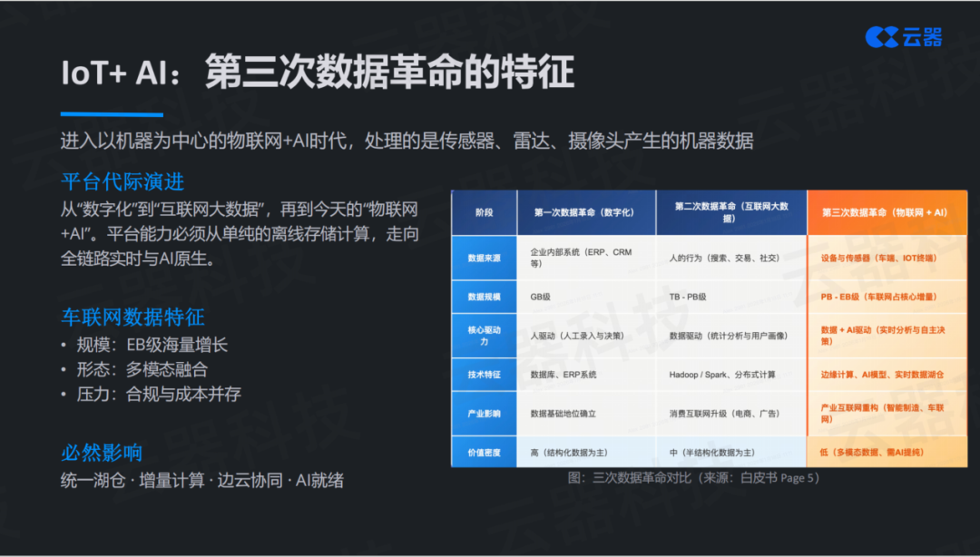Click header "第一次数据革命（数字化）"

coord(586,212)
